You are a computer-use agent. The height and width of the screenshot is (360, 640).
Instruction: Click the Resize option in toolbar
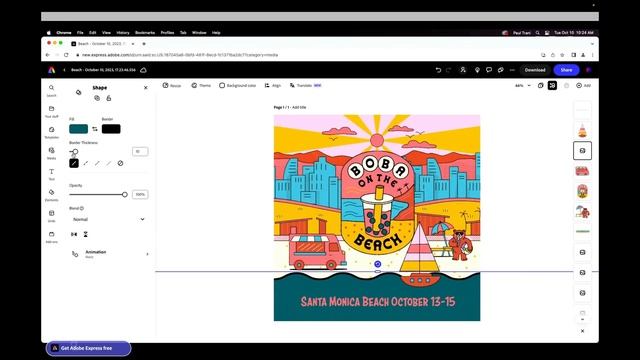point(172,85)
